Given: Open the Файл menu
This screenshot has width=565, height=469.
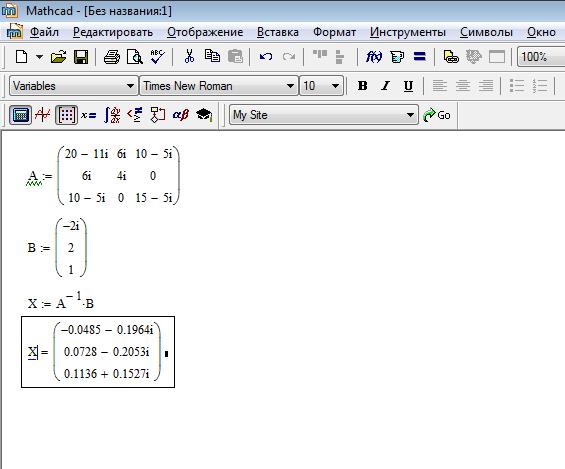Looking at the screenshot, I should 44,32.
